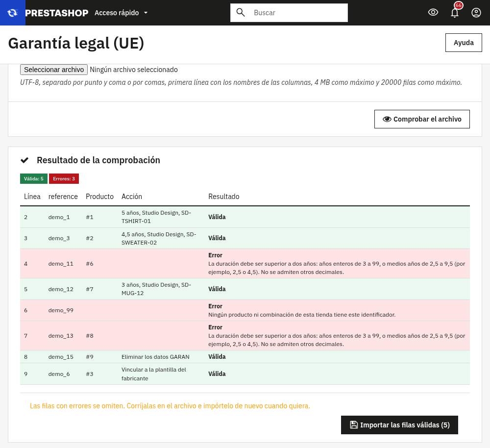Click 'Vincular a la plantilla del fabricante' cell

(x=154, y=374)
